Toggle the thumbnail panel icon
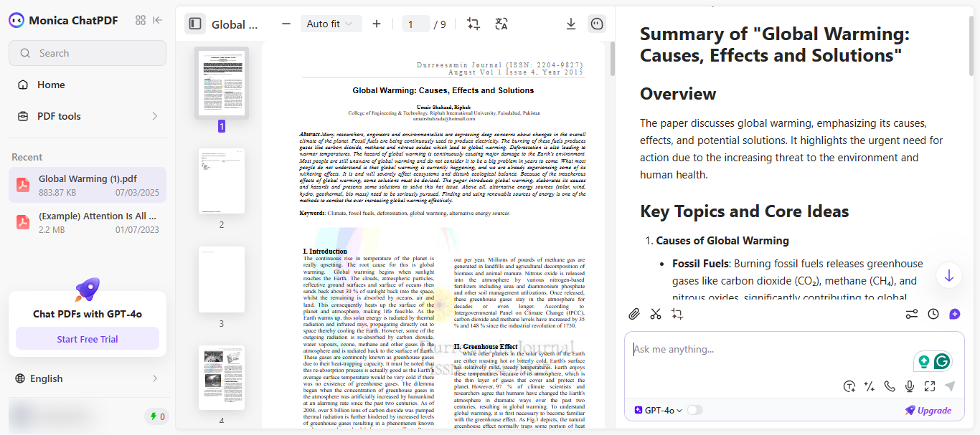980x435 pixels. [x=194, y=24]
